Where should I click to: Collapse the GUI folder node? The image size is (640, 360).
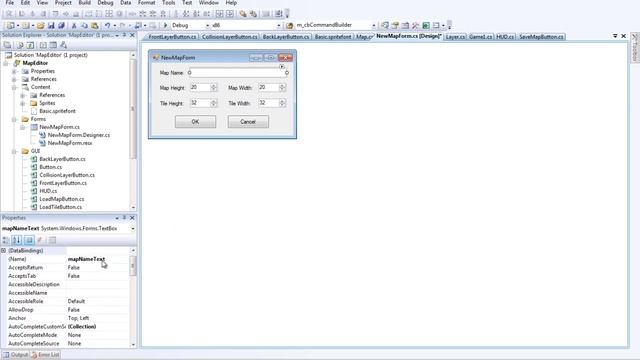pos(14,151)
